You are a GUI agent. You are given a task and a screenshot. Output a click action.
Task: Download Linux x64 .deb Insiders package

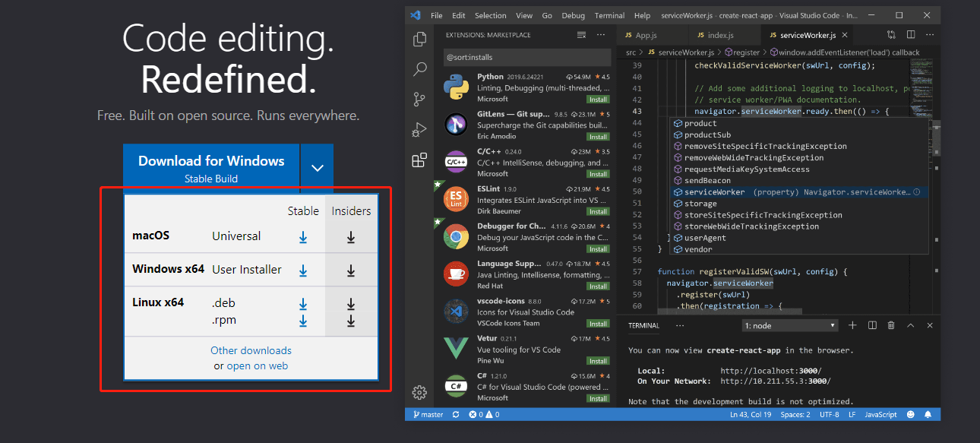click(351, 304)
